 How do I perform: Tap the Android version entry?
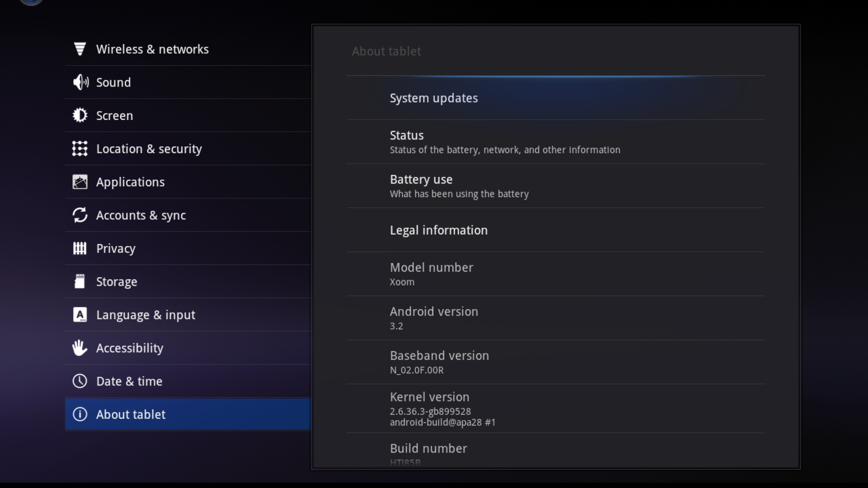click(434, 318)
